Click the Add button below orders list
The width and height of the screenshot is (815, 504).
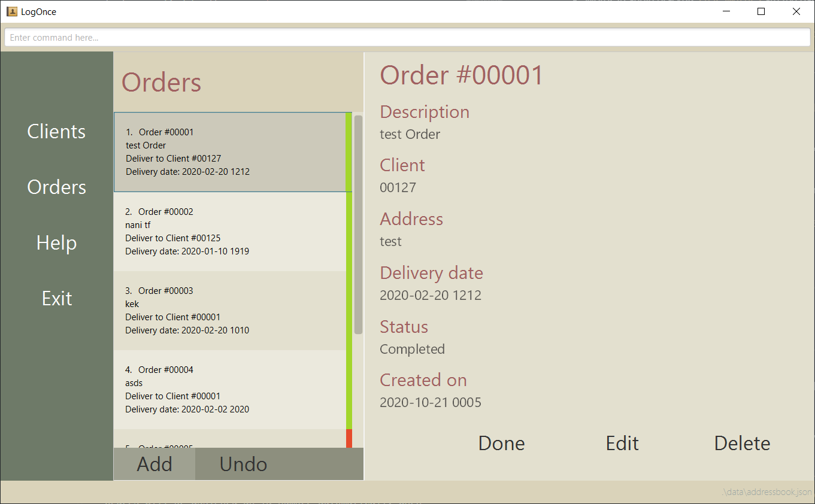(154, 464)
